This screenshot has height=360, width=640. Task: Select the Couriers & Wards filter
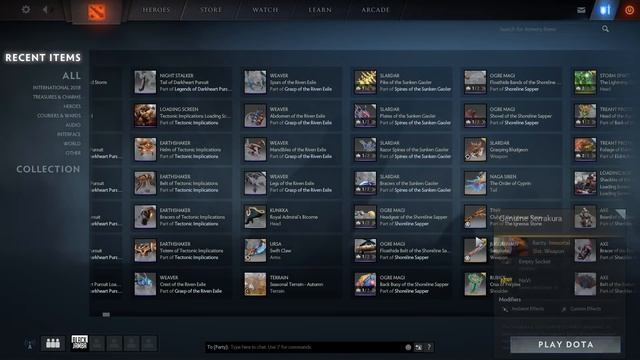pyautogui.click(x=59, y=116)
